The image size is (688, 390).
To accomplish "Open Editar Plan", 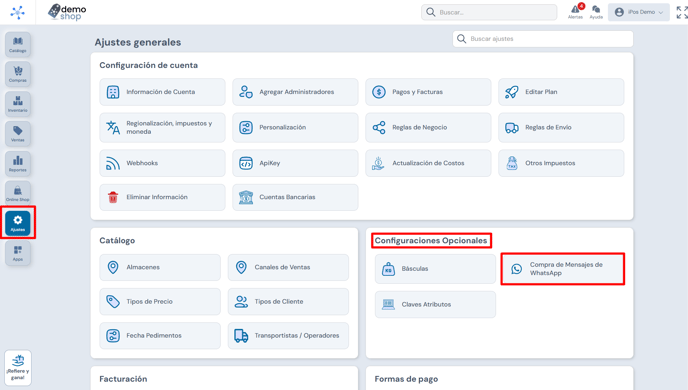I will [x=561, y=92].
